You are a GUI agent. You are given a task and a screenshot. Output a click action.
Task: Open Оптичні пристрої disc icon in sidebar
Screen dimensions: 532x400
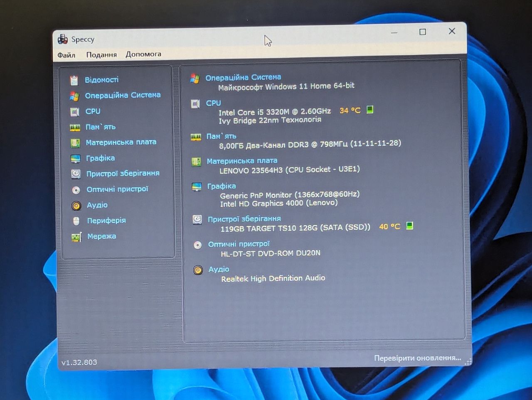coord(76,190)
